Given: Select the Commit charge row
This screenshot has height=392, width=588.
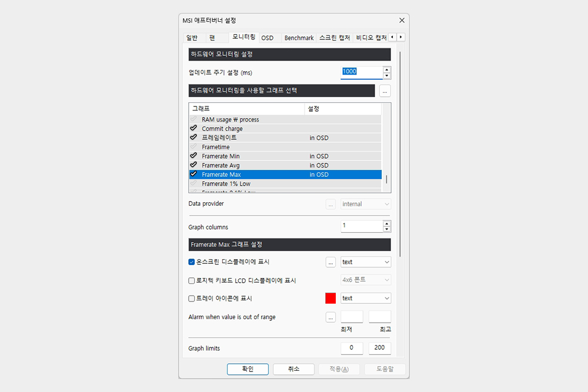Looking at the screenshot, I should [285, 129].
